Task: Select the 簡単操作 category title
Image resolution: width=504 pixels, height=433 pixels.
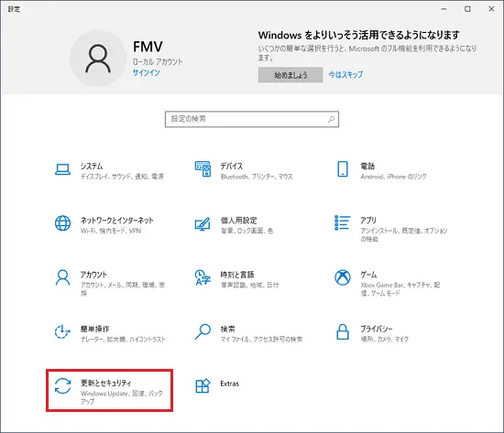Action: (x=94, y=329)
